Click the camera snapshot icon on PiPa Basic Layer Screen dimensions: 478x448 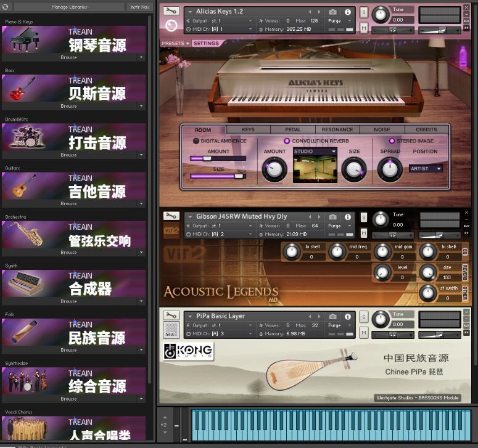pyautogui.click(x=333, y=316)
